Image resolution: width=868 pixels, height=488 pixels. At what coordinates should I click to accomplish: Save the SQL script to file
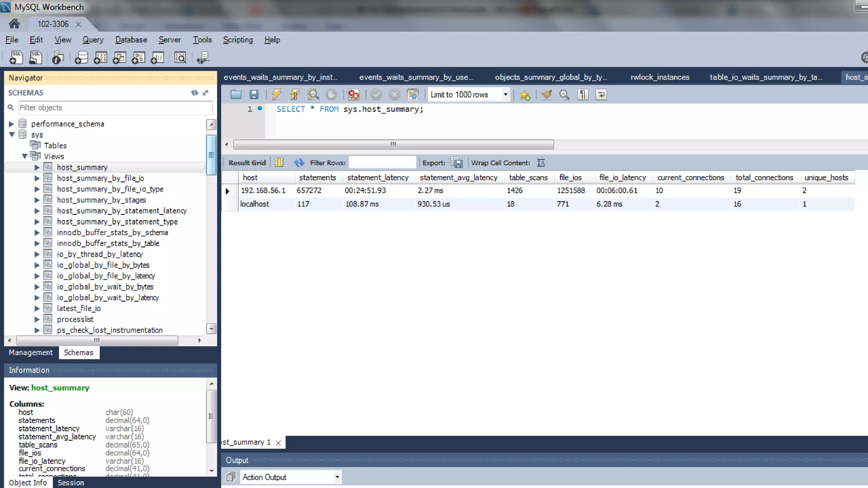coord(254,94)
